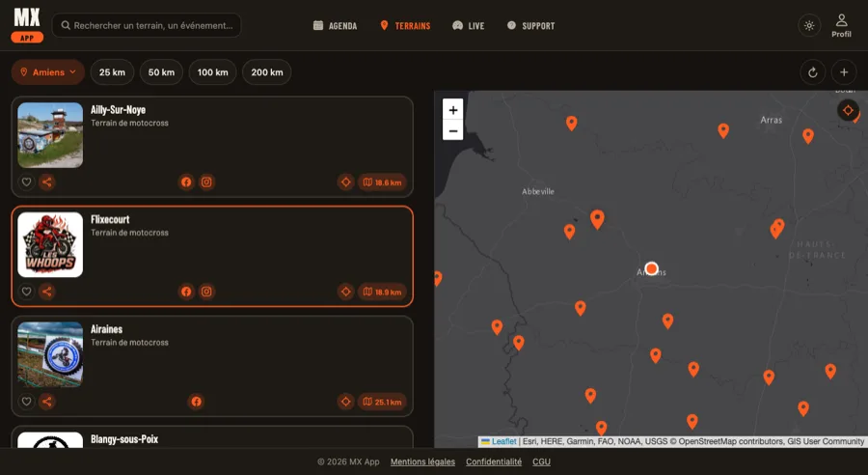868x475 pixels.
Task: Zoom in on the map
Action: [x=453, y=110]
